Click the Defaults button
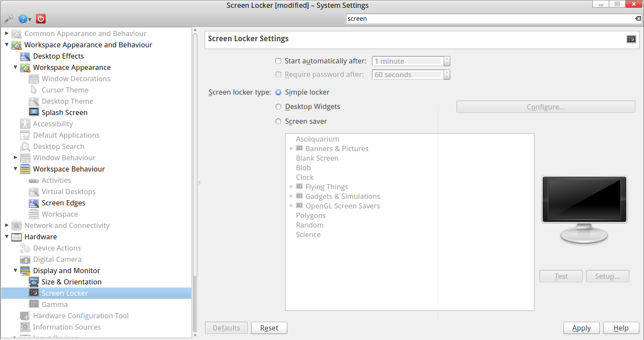 point(226,328)
